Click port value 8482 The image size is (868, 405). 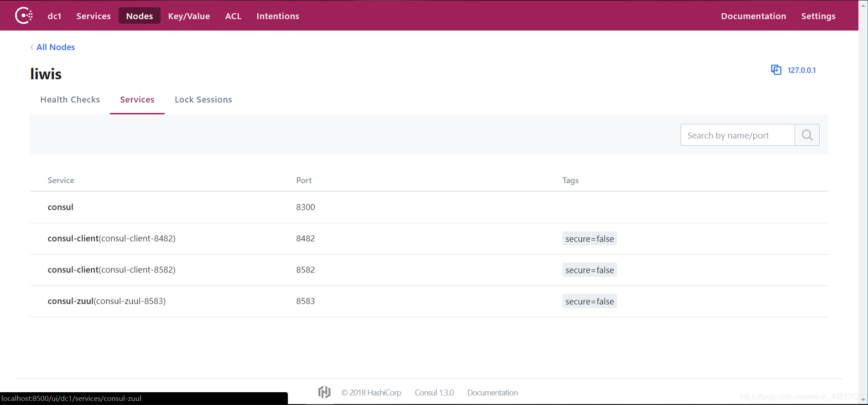tap(305, 238)
